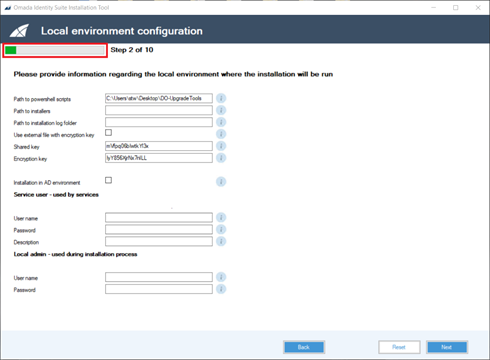Click info icon beside Local admin Password
The image size is (490, 360).
(221, 289)
